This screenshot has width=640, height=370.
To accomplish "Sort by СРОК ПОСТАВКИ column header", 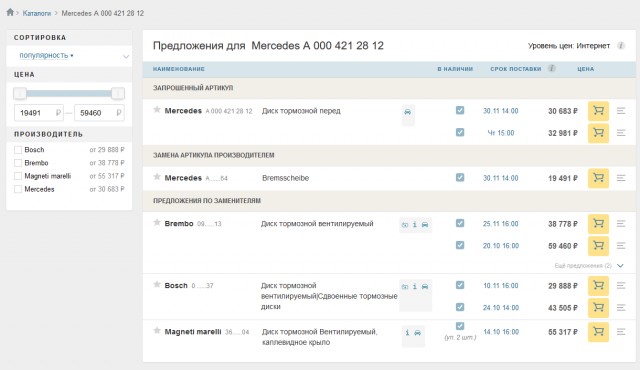I will coord(516,69).
